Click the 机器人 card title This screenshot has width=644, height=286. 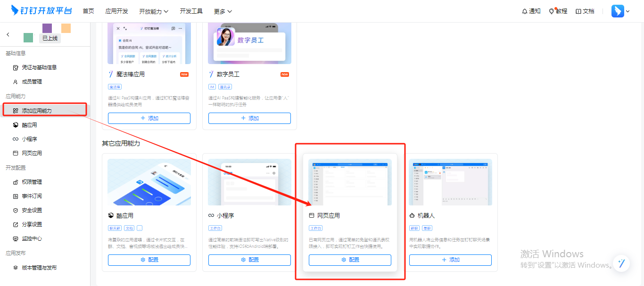(x=426, y=216)
